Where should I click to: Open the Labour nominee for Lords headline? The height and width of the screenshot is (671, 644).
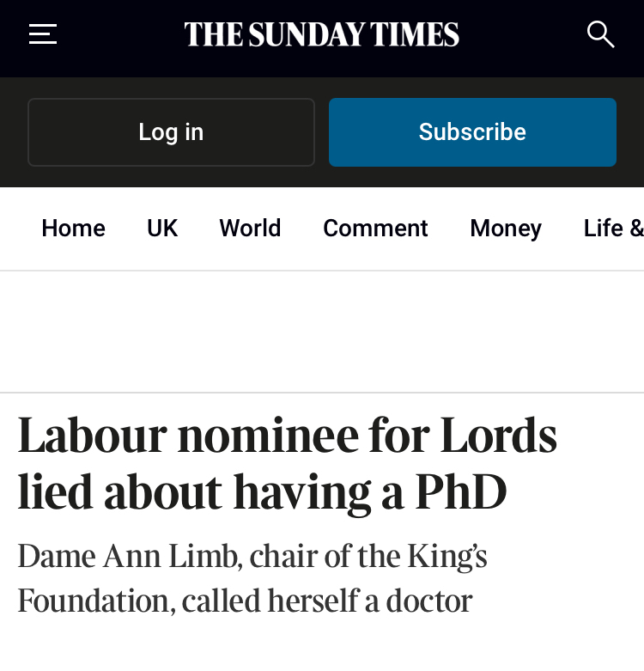(x=287, y=462)
